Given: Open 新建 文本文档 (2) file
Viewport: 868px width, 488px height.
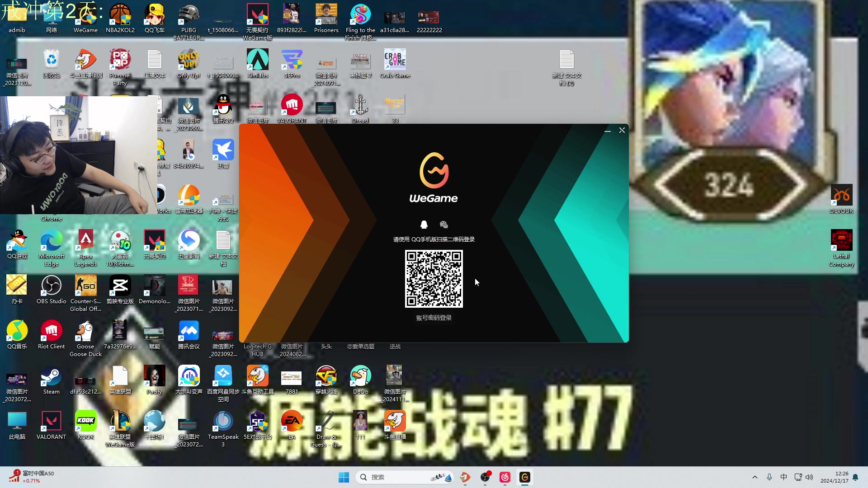Looking at the screenshot, I should click(x=566, y=67).
